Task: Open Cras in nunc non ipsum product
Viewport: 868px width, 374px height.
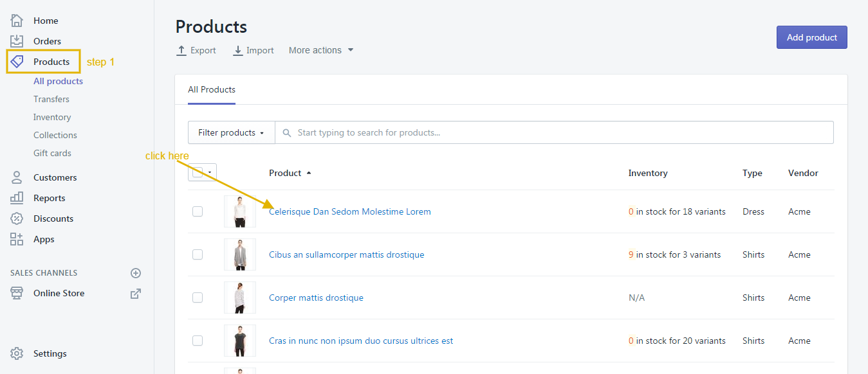Action: (361, 341)
